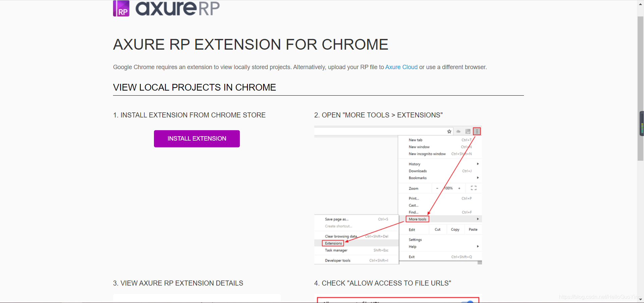Click the Settings menu entry
644x303 pixels.
pyautogui.click(x=415, y=240)
